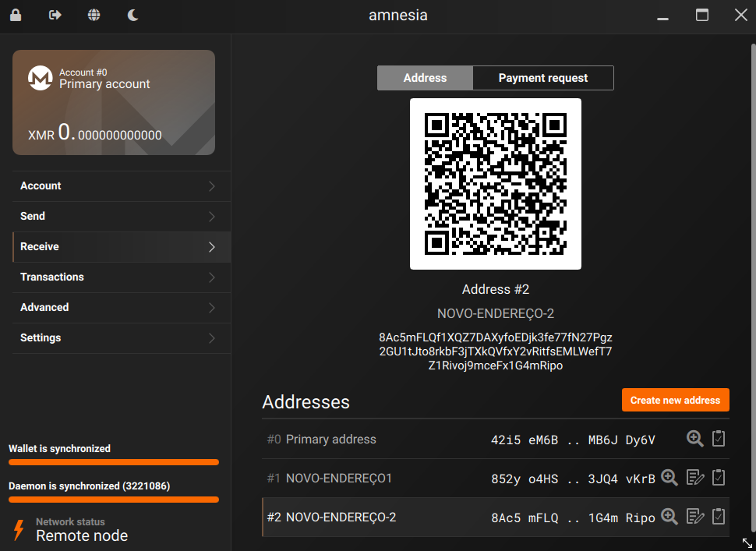Click the QR code image
Image resolution: width=756 pixels, height=551 pixels.
(x=496, y=184)
